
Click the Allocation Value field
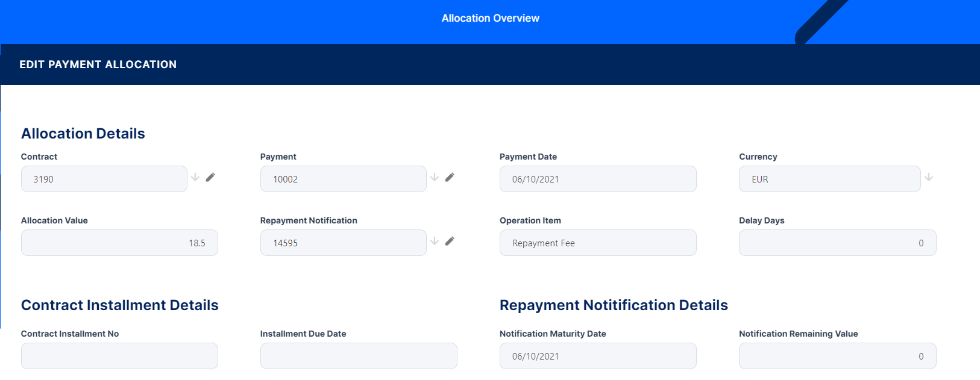point(119,243)
